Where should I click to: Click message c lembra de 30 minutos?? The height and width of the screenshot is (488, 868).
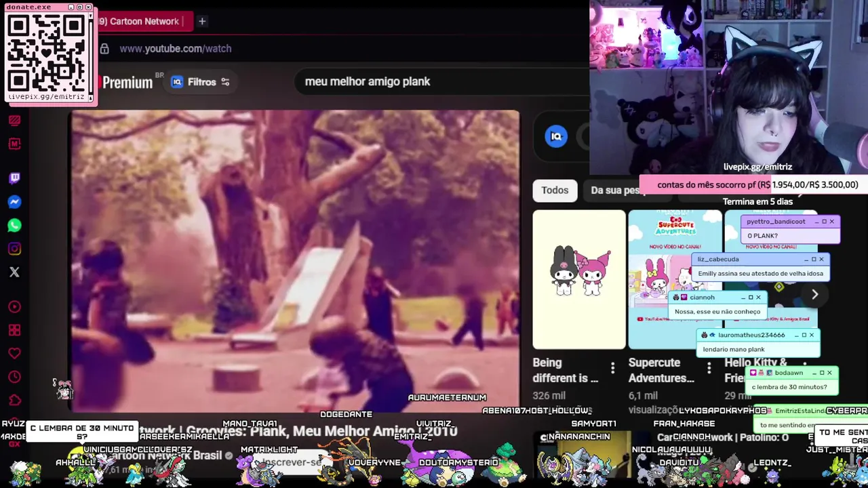789,387
